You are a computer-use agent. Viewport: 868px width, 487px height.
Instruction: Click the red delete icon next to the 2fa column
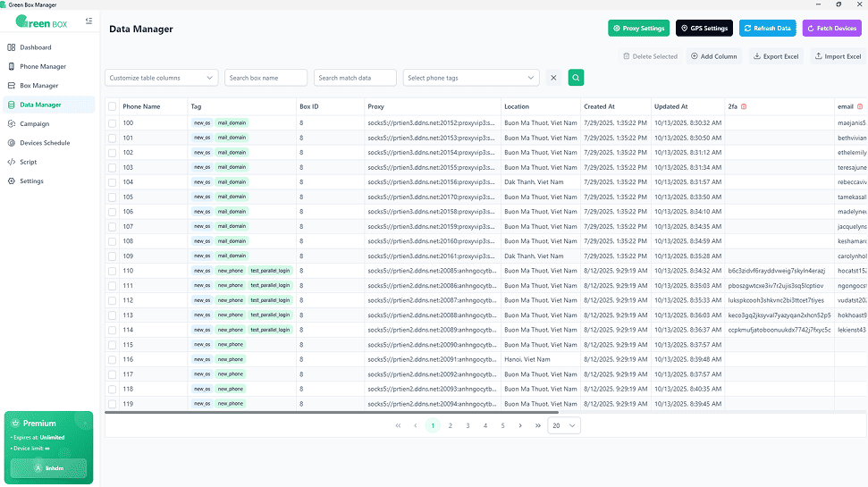pyautogui.click(x=744, y=106)
